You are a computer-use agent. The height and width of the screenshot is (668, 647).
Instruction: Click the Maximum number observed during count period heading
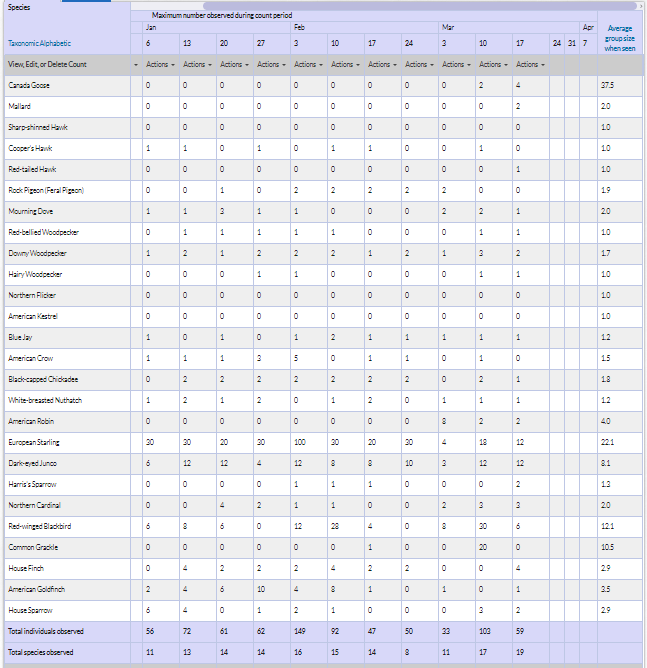(x=222, y=15)
